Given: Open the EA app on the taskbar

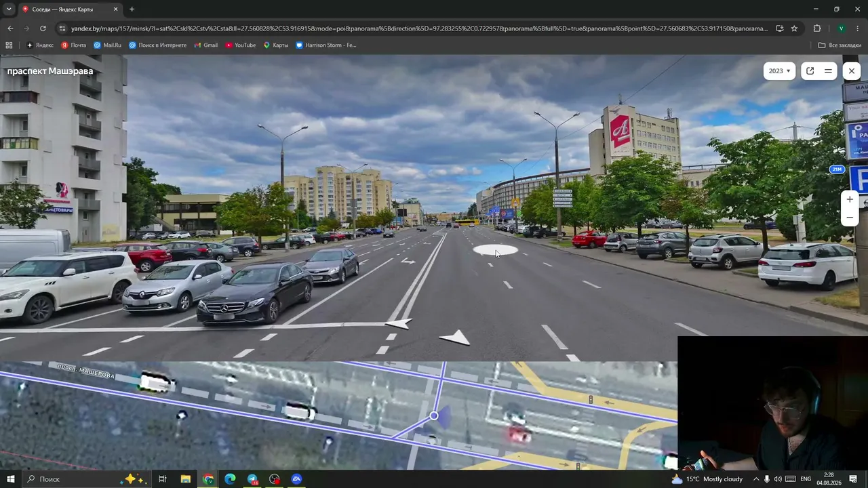Looking at the screenshot, I should tap(296, 479).
